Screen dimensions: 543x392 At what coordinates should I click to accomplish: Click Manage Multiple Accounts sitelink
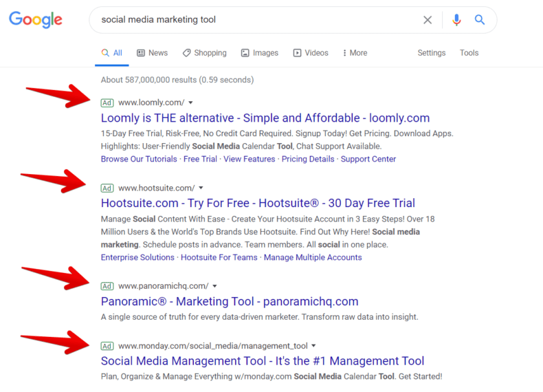313,257
